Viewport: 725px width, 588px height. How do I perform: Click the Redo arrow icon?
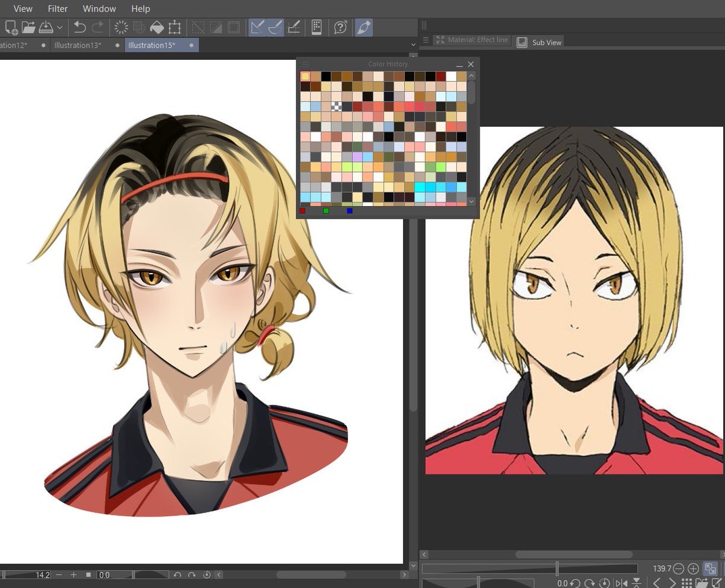pyautogui.click(x=97, y=27)
